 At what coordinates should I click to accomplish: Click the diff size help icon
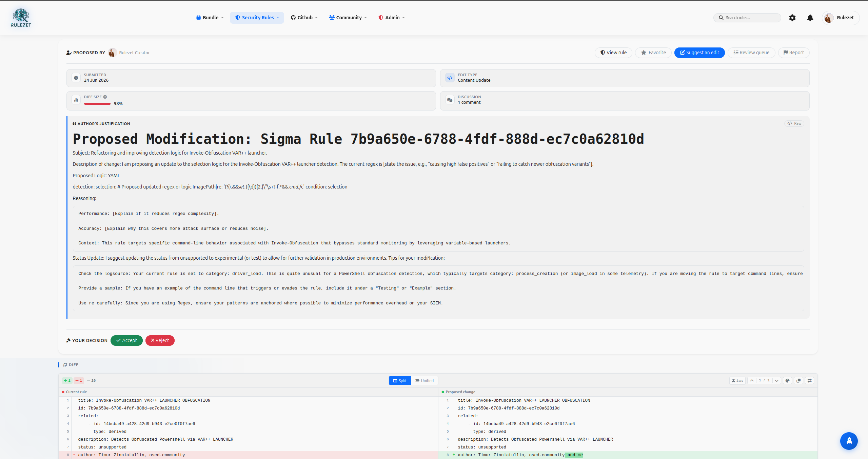(x=105, y=97)
